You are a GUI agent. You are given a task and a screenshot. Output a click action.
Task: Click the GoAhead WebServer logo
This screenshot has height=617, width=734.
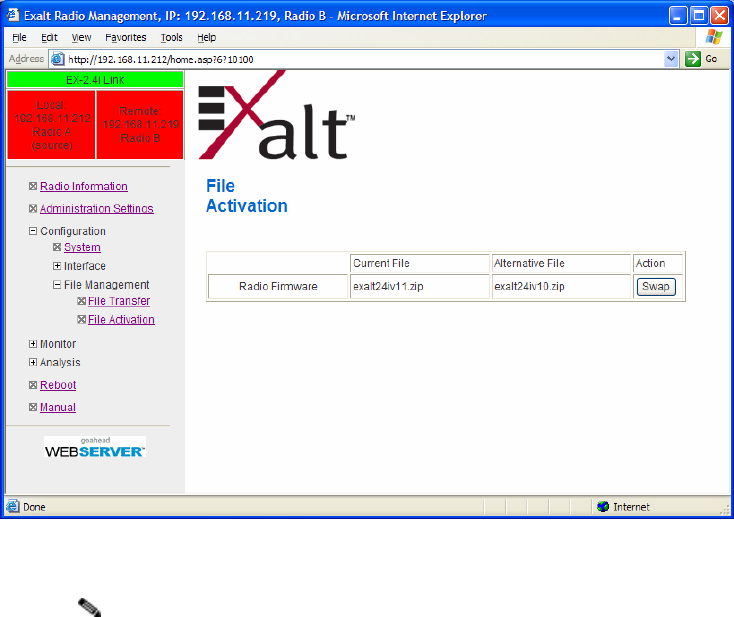click(95, 447)
